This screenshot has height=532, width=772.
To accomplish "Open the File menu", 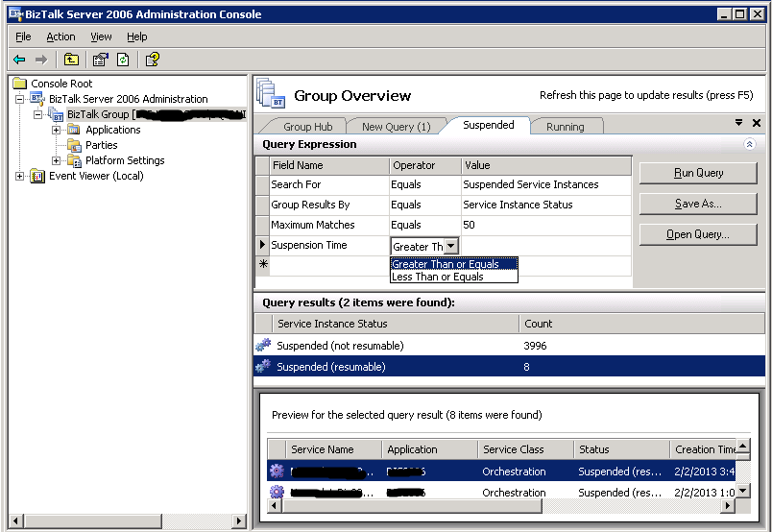I will pyautogui.click(x=23, y=36).
